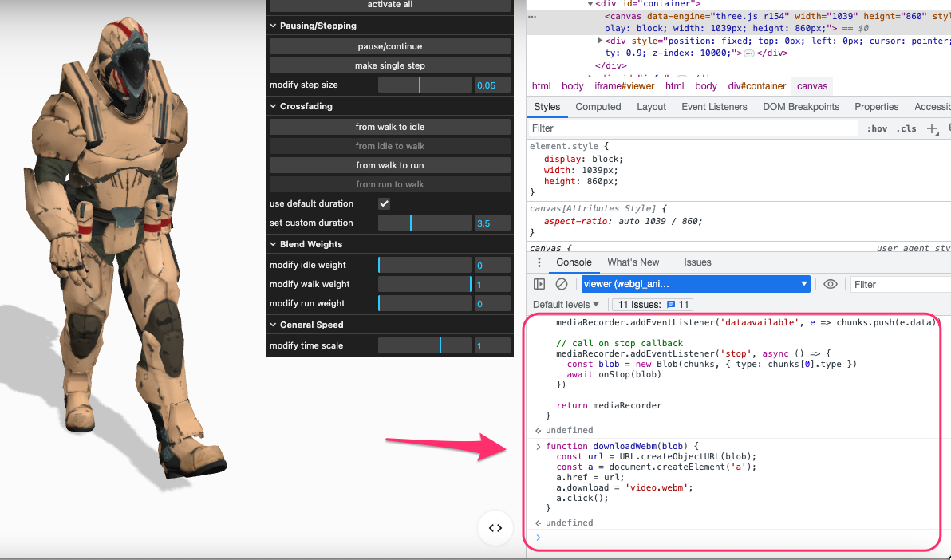Click the code toggle button with angle brackets

pyautogui.click(x=495, y=528)
